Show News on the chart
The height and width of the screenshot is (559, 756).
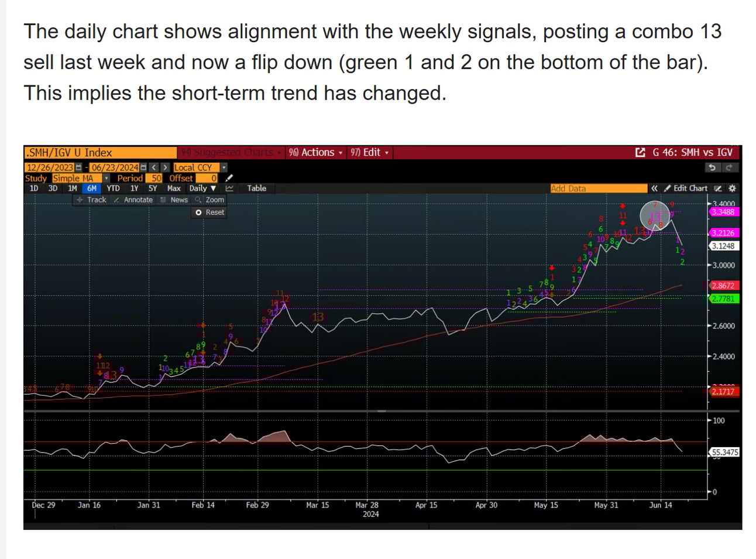(174, 200)
